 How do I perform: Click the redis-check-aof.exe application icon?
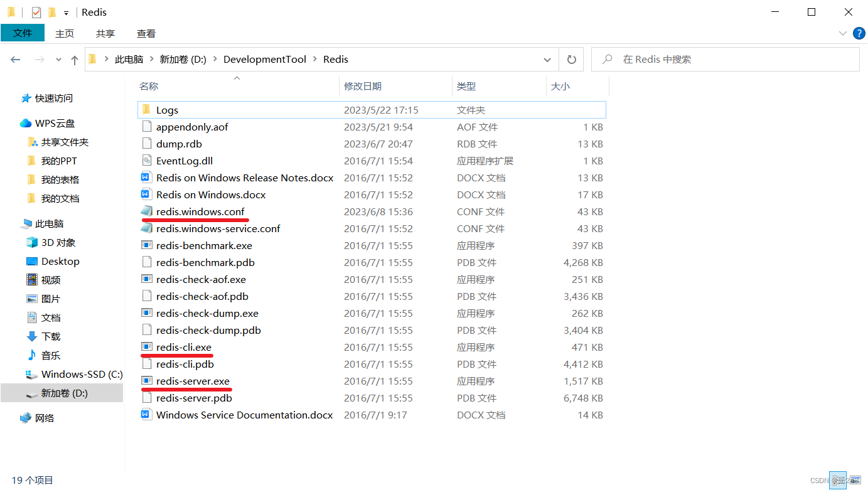(146, 279)
